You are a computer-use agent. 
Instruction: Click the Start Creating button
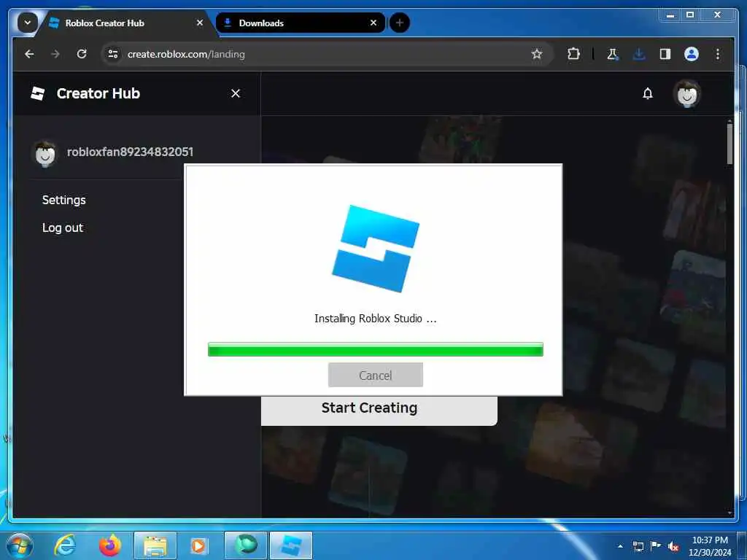click(x=379, y=410)
